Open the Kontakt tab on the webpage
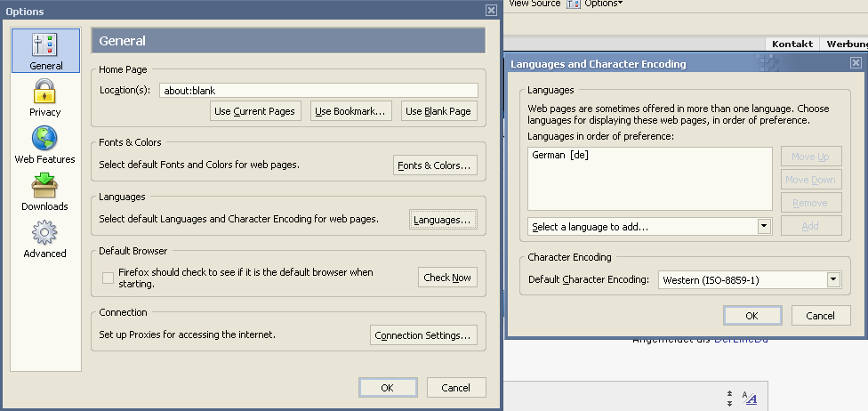The width and height of the screenshot is (868, 411). (x=792, y=44)
